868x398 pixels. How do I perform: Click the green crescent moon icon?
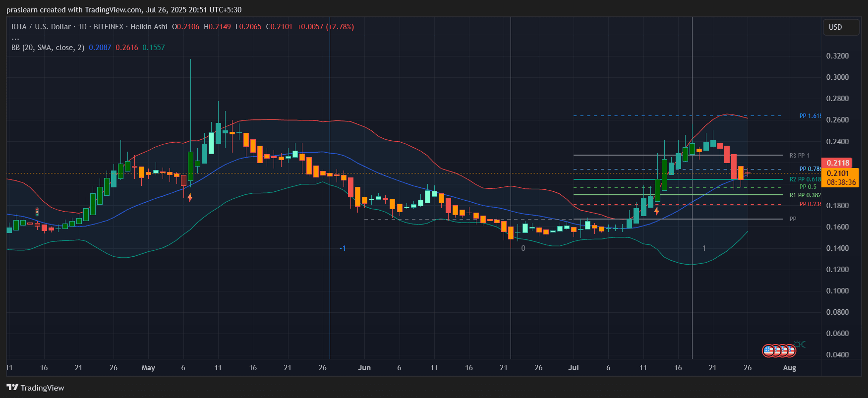[803, 344]
